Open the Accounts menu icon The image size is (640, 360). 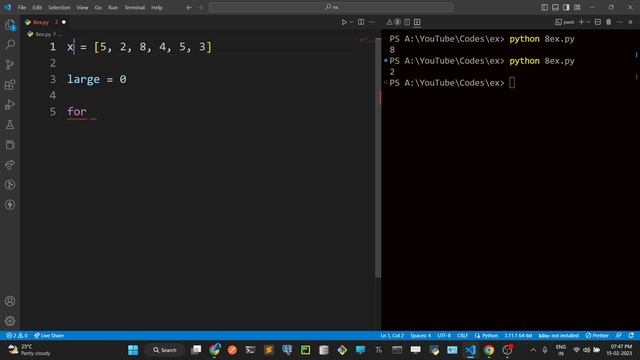pyautogui.click(x=10, y=301)
